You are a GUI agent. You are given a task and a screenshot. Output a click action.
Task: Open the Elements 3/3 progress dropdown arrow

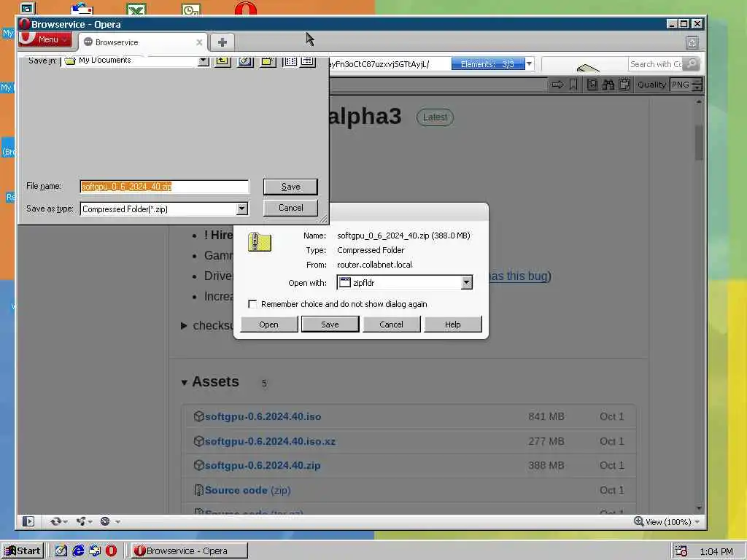[x=529, y=64]
